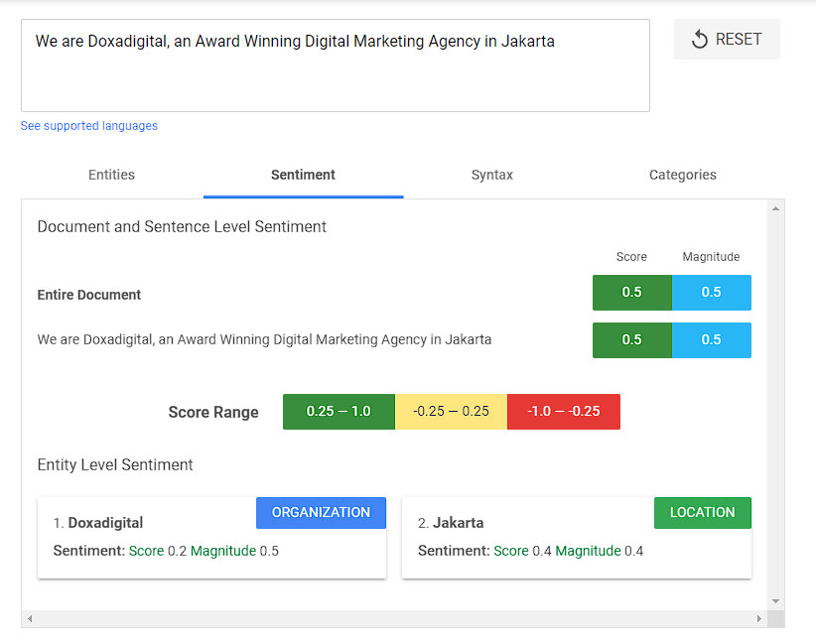Click the Magnitude column header

(711, 257)
